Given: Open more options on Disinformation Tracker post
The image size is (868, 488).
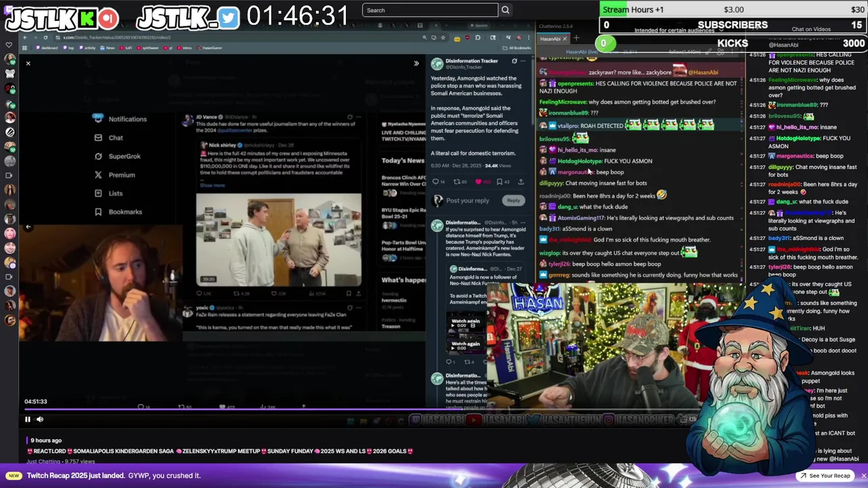Looking at the screenshot, I should click(x=522, y=62).
